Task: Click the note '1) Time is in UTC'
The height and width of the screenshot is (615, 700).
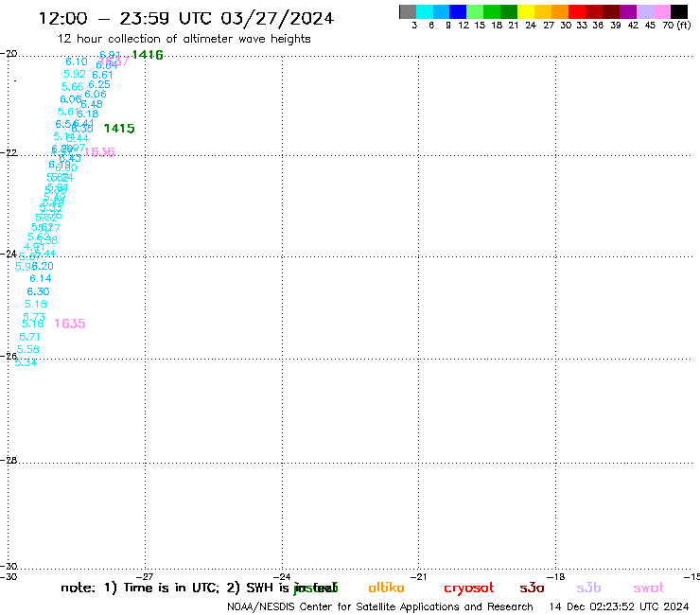Action: [162, 588]
